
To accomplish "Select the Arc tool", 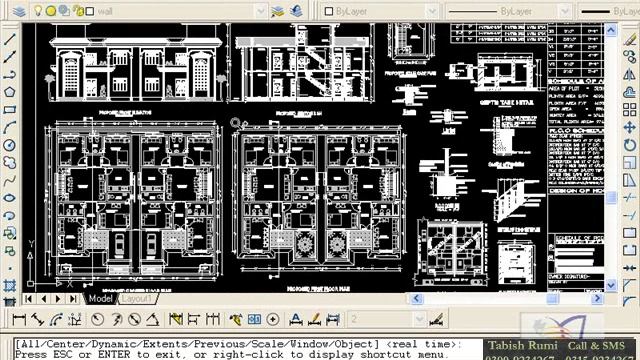I will coord(9,127).
